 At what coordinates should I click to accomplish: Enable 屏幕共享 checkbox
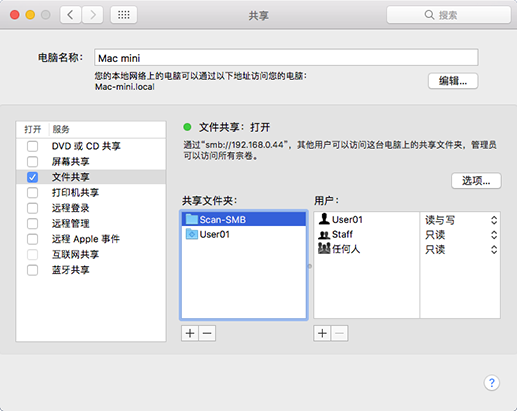32,162
